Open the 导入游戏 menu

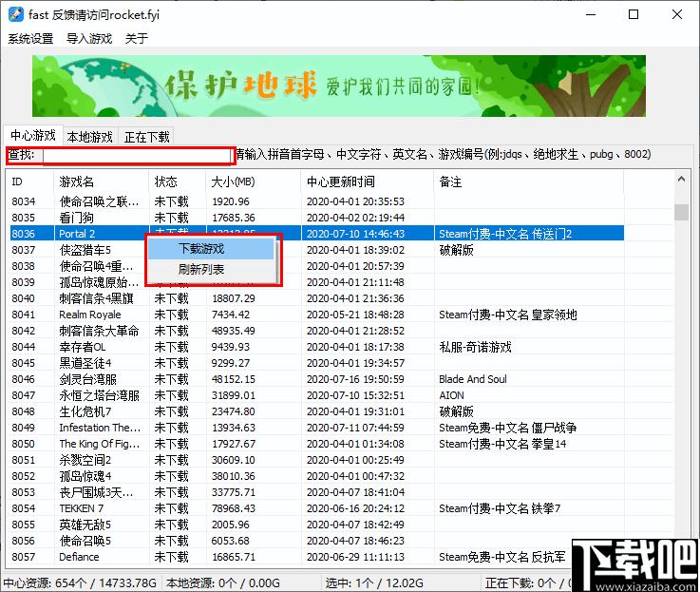(x=89, y=38)
